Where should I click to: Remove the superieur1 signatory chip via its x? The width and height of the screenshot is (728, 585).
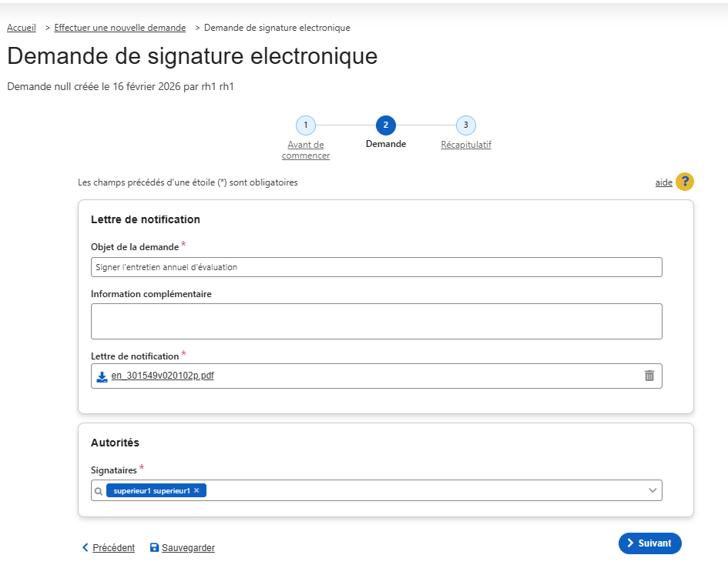(x=197, y=490)
